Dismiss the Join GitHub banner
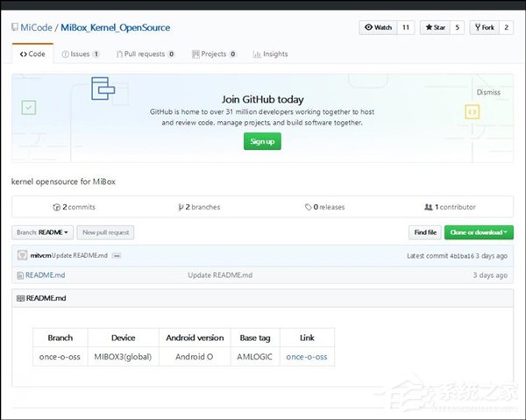Image resolution: width=526 pixels, height=420 pixels. 488,92
